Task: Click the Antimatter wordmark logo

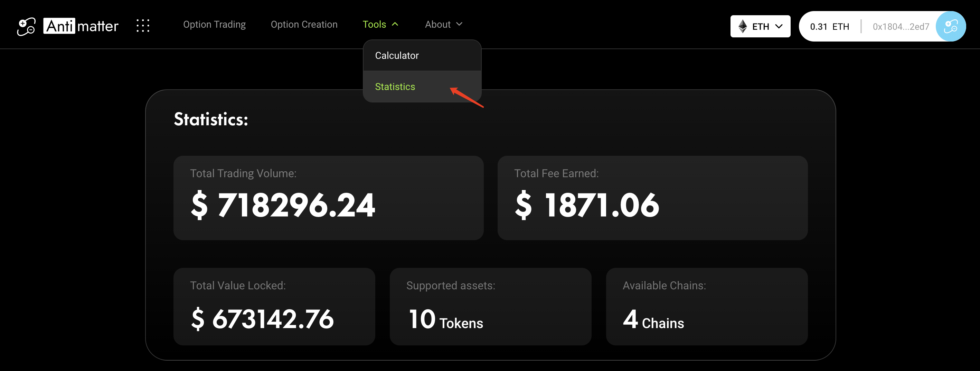Action: (81, 26)
